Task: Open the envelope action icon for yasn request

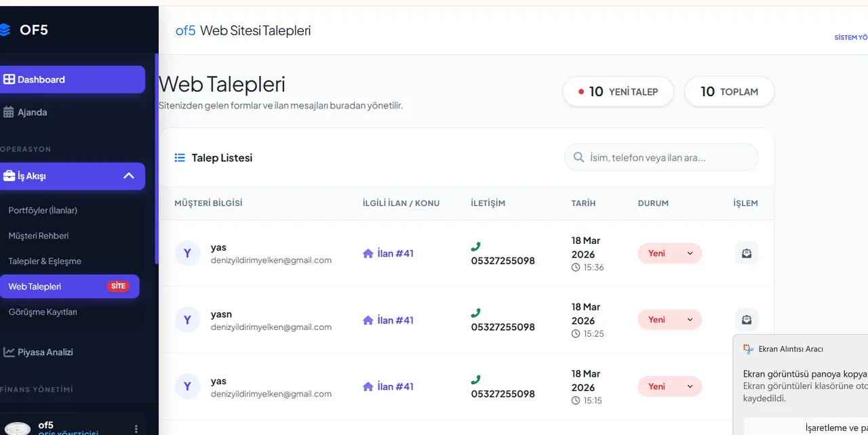Action: click(x=746, y=320)
